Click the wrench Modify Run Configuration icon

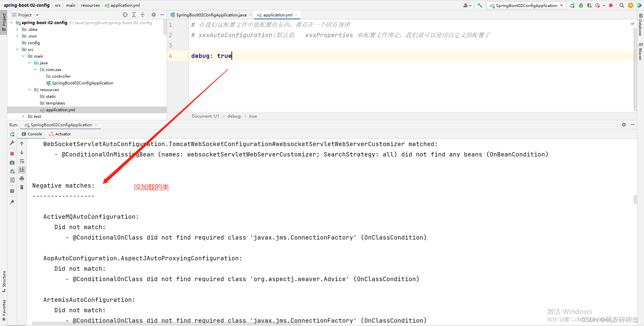coord(12,143)
